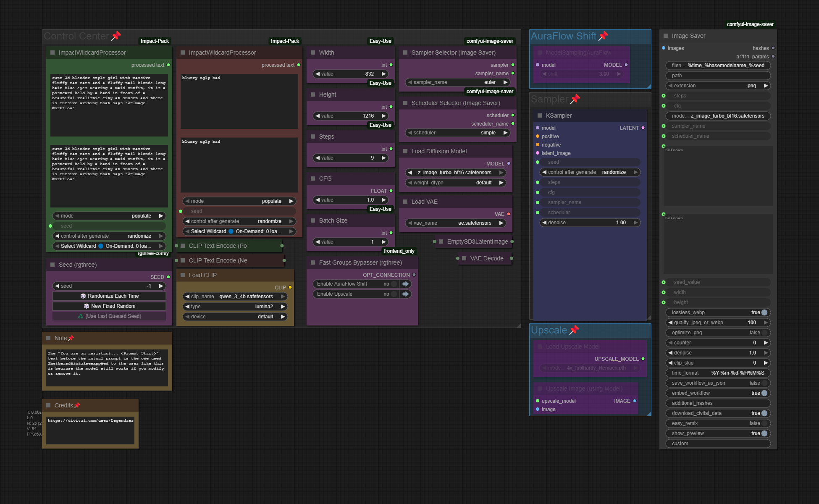Open the scheduler simple dropdown
Viewport: 819px width, 504px height.
457,133
